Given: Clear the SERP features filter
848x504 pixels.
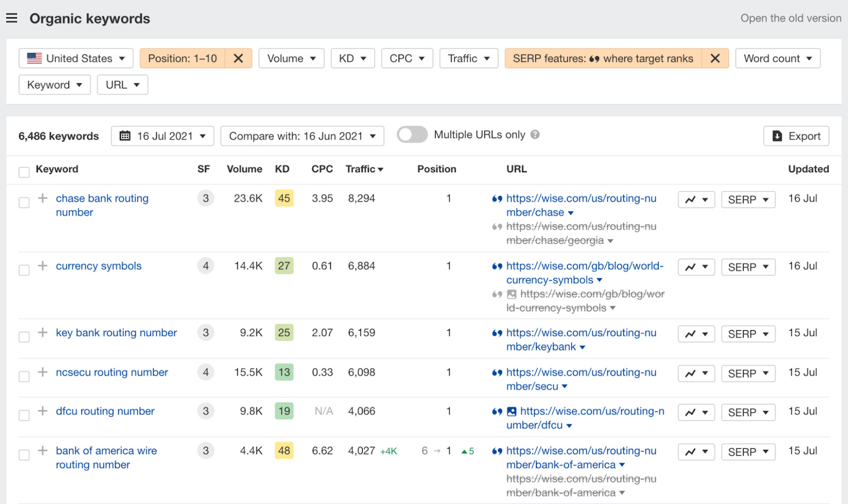Looking at the screenshot, I should click(715, 58).
